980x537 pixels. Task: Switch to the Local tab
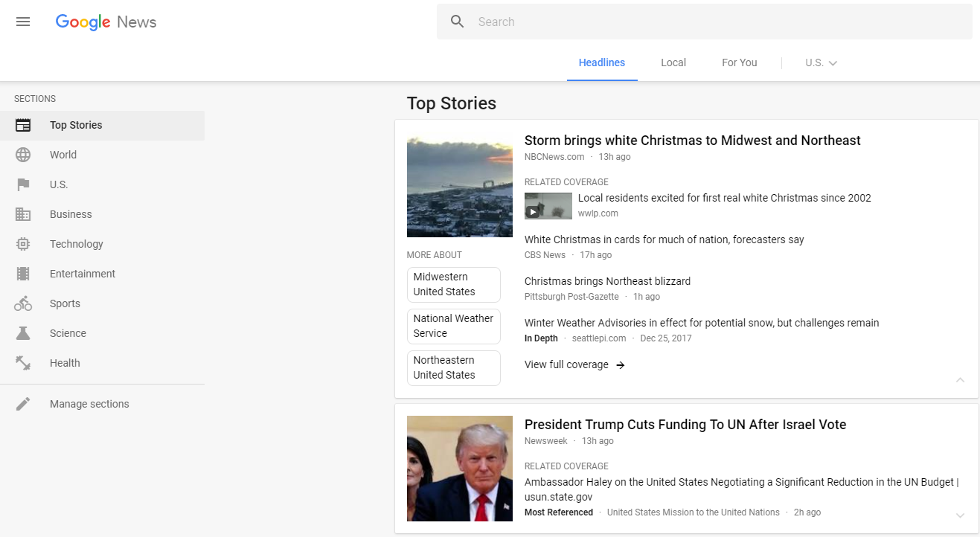tap(673, 63)
